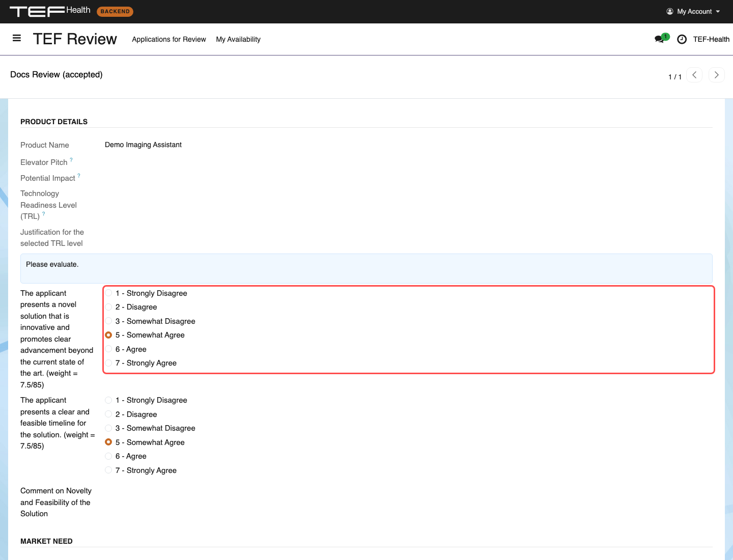Go to the next record arrow

716,75
